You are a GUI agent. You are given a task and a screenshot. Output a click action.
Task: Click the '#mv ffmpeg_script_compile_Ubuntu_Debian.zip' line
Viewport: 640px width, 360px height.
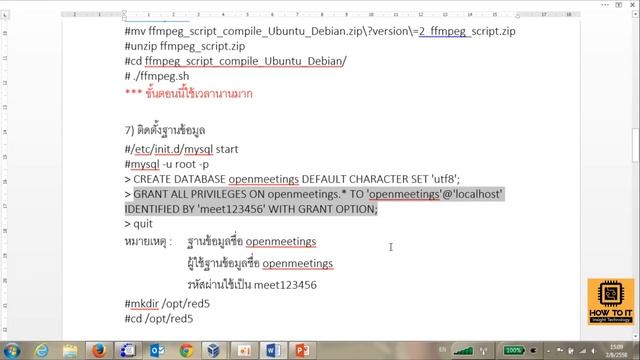320,31
